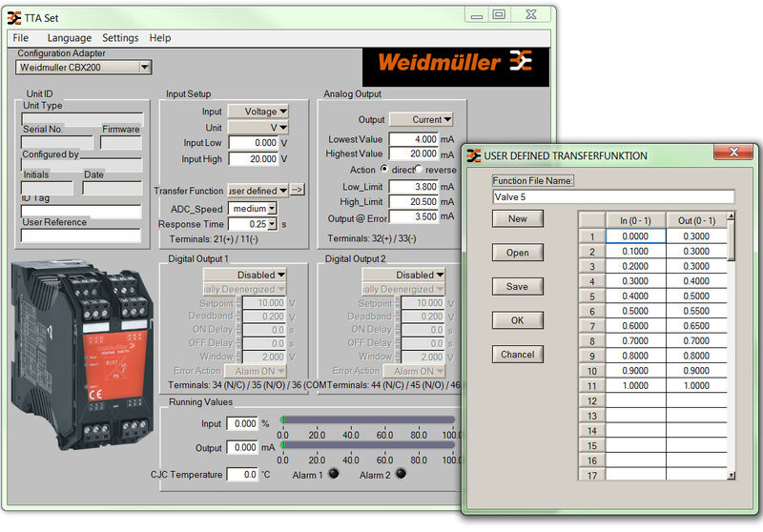Click the Function File Name text field
The height and width of the screenshot is (532, 763).
point(613,197)
